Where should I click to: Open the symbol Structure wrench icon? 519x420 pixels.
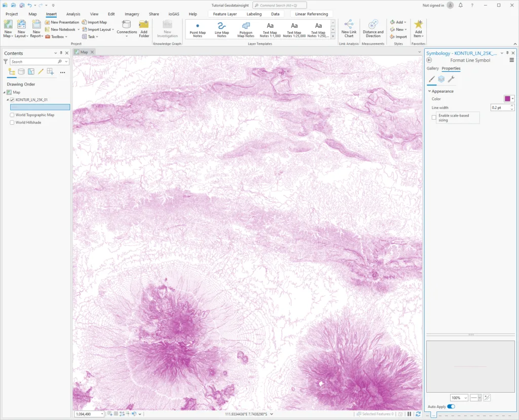click(x=451, y=79)
